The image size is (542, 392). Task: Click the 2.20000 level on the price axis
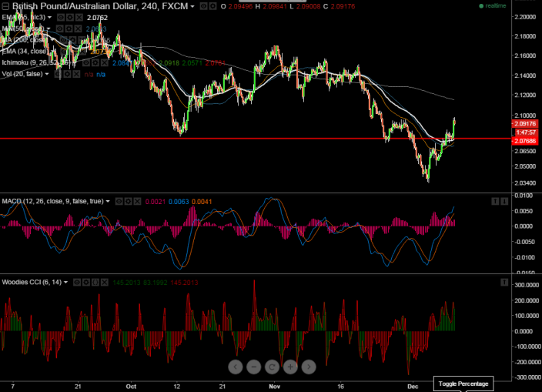tap(525, 17)
